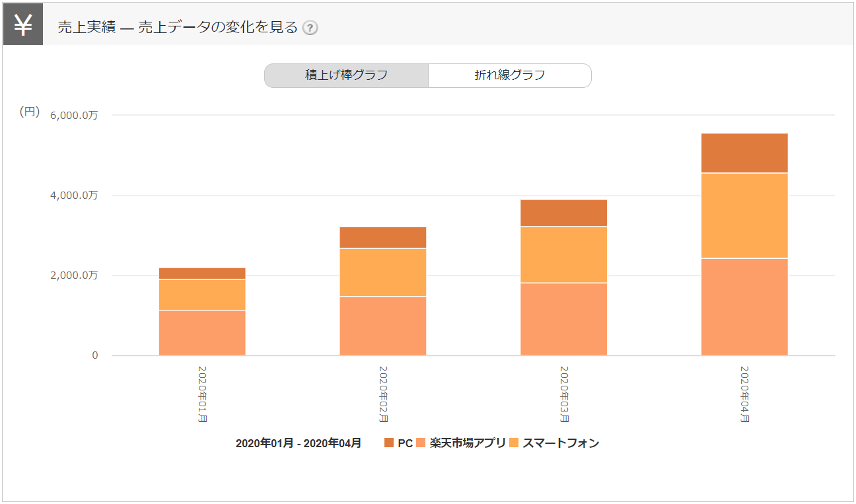Click the 楽天市場アプリ legend color square

click(x=421, y=443)
